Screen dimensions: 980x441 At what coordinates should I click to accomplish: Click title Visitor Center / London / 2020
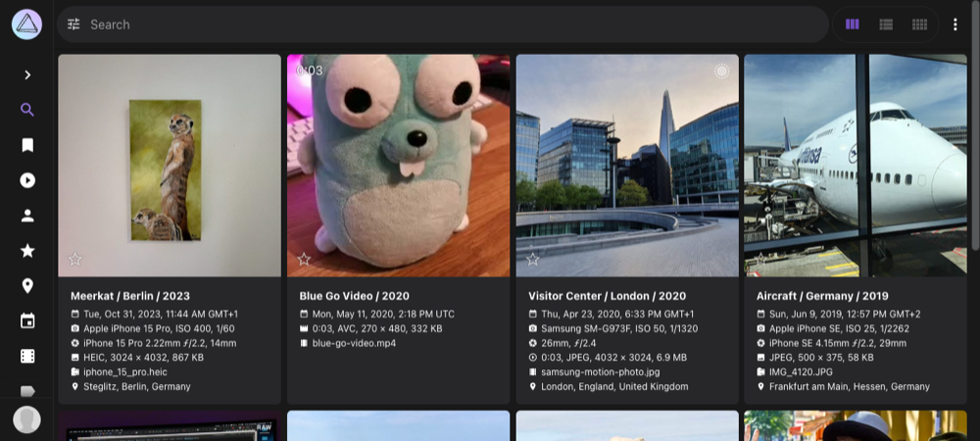607,296
